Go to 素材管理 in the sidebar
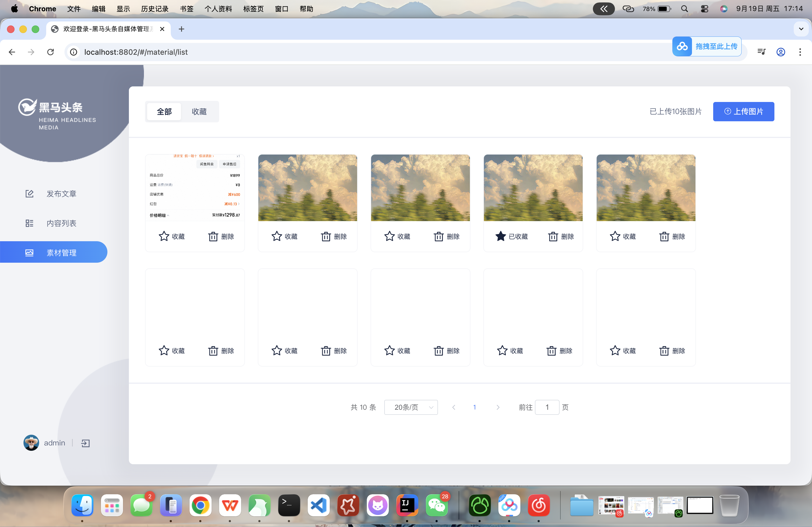Image resolution: width=812 pixels, height=527 pixels. click(61, 252)
